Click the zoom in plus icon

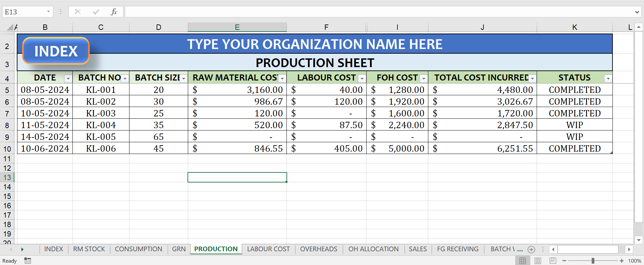pos(622,261)
